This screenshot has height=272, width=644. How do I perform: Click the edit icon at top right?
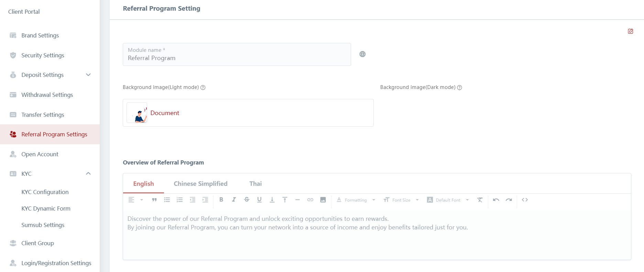630,31
